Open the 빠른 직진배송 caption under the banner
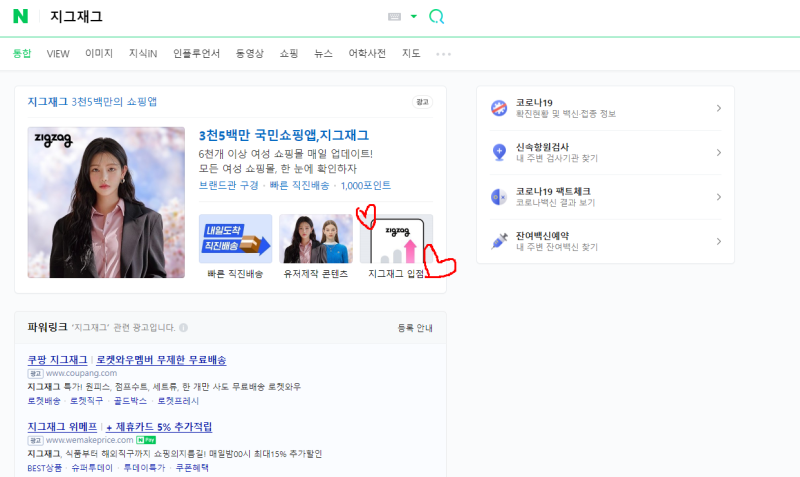 (x=235, y=274)
